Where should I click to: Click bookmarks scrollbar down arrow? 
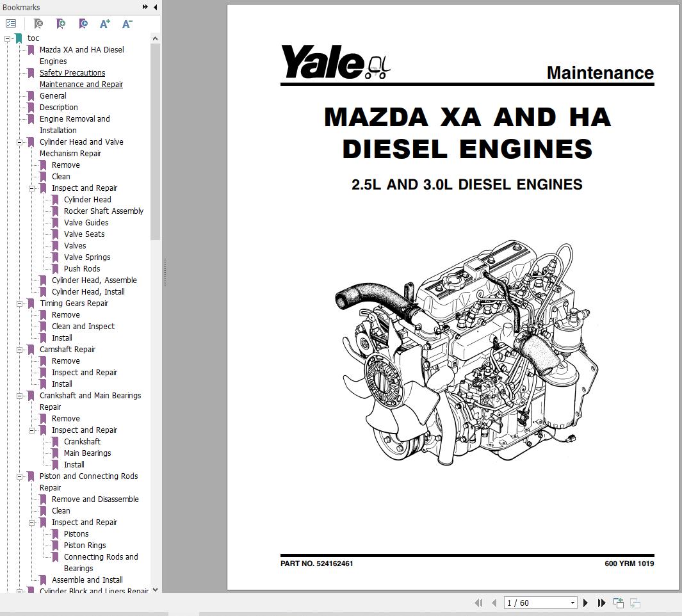[x=155, y=590]
